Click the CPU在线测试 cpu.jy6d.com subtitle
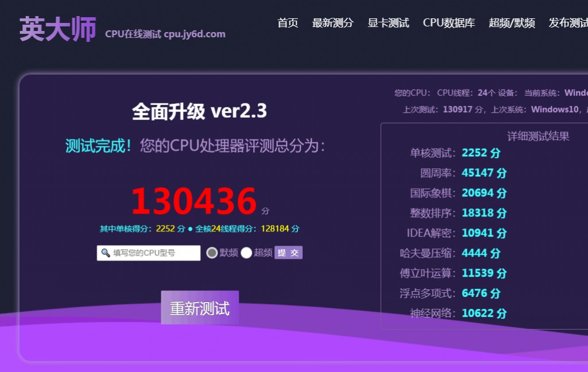Screen dimensions: 588x372 (165, 34)
